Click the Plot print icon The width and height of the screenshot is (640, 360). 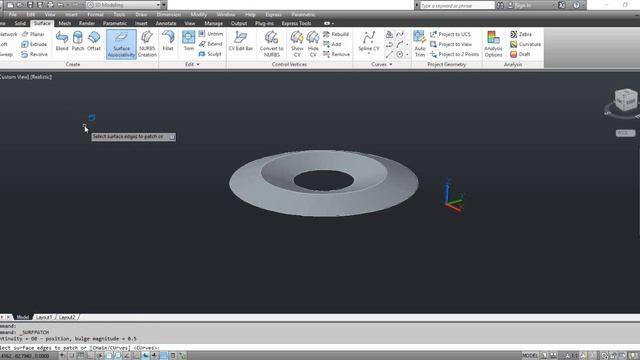tap(50, 5)
